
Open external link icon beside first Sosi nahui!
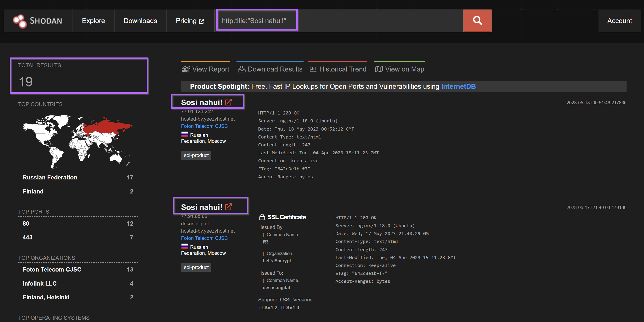[229, 102]
